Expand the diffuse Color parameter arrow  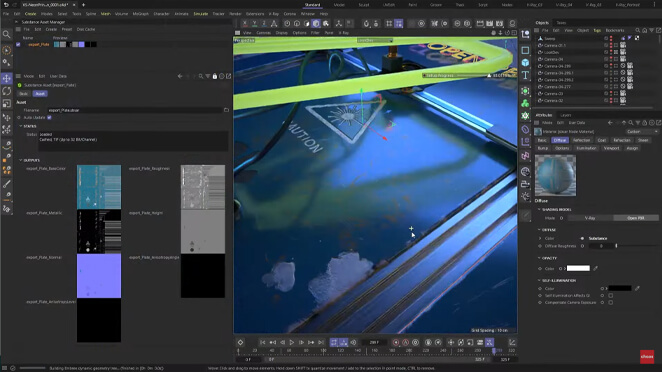[540, 239]
